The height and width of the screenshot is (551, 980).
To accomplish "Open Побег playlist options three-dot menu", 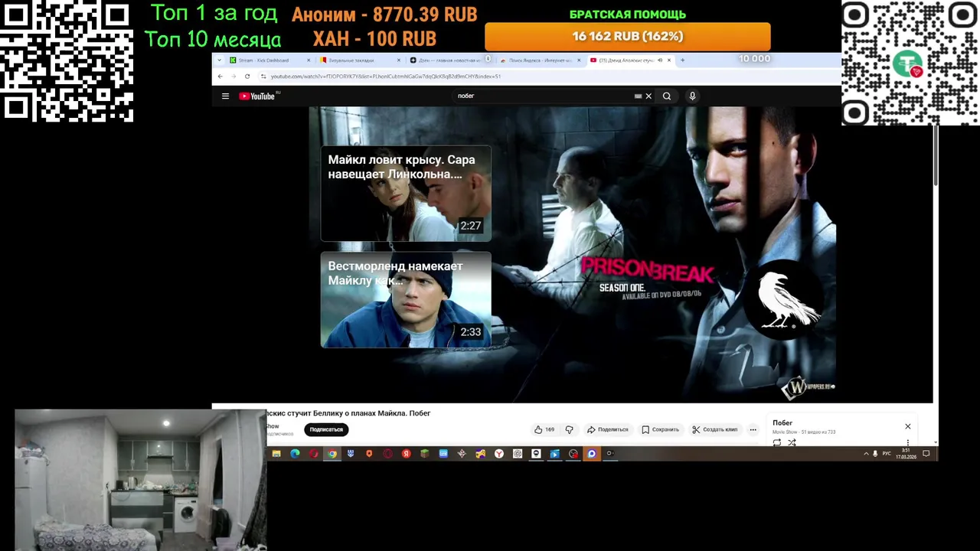I will 908,442.
